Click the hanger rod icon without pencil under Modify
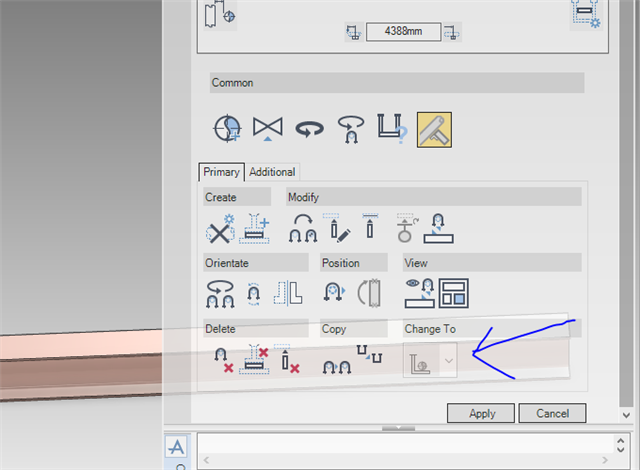 pyautogui.click(x=370, y=226)
